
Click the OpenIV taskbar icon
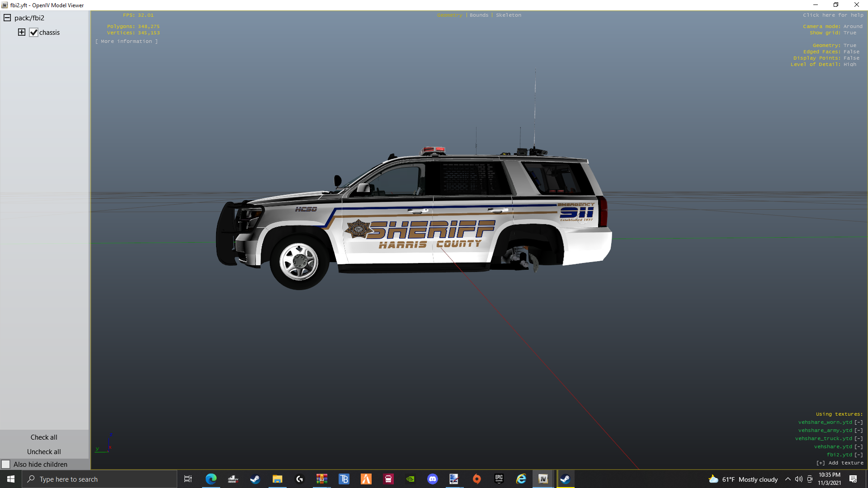[543, 479]
